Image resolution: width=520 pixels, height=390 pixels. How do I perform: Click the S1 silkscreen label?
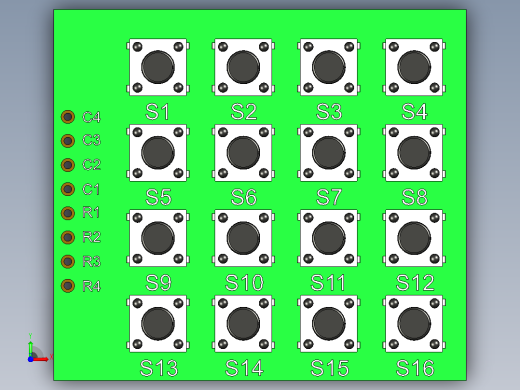[x=158, y=112]
